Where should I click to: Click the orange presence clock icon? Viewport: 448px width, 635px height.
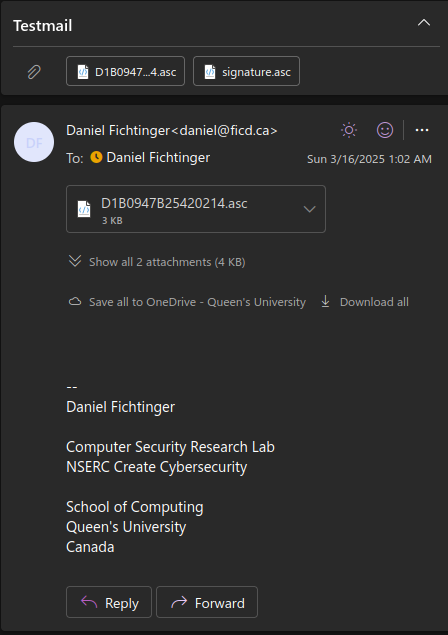(x=96, y=157)
